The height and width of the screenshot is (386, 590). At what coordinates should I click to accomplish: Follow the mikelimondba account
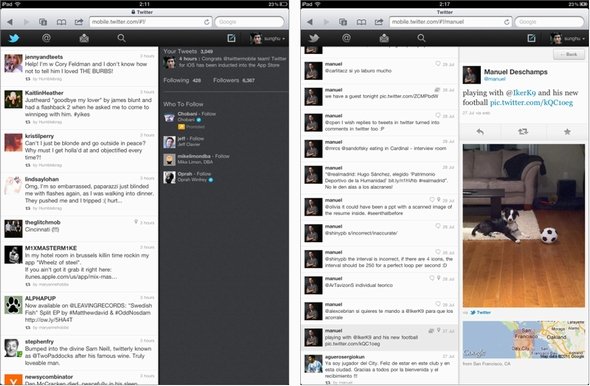pyautogui.click(x=222, y=156)
